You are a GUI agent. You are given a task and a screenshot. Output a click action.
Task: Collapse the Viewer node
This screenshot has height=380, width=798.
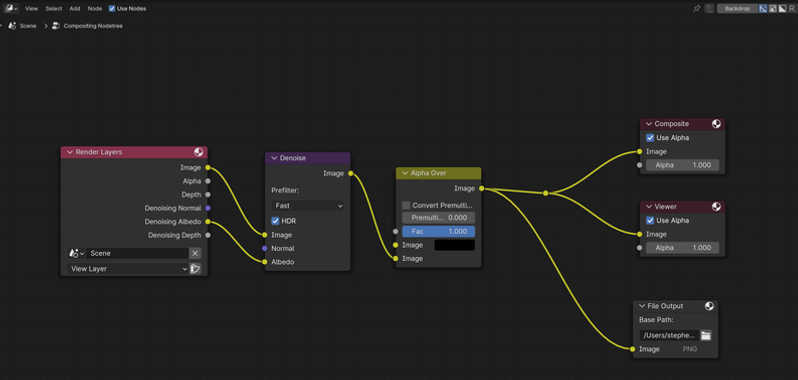[649, 207]
